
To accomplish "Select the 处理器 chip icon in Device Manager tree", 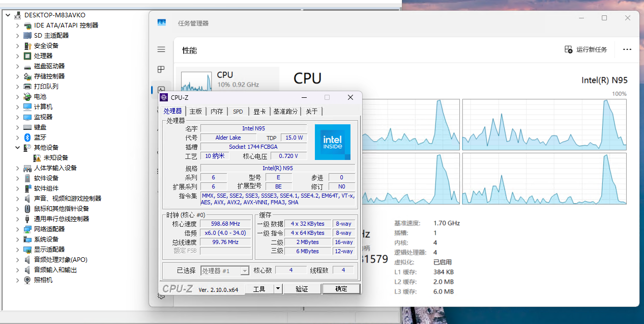I will click(x=27, y=56).
